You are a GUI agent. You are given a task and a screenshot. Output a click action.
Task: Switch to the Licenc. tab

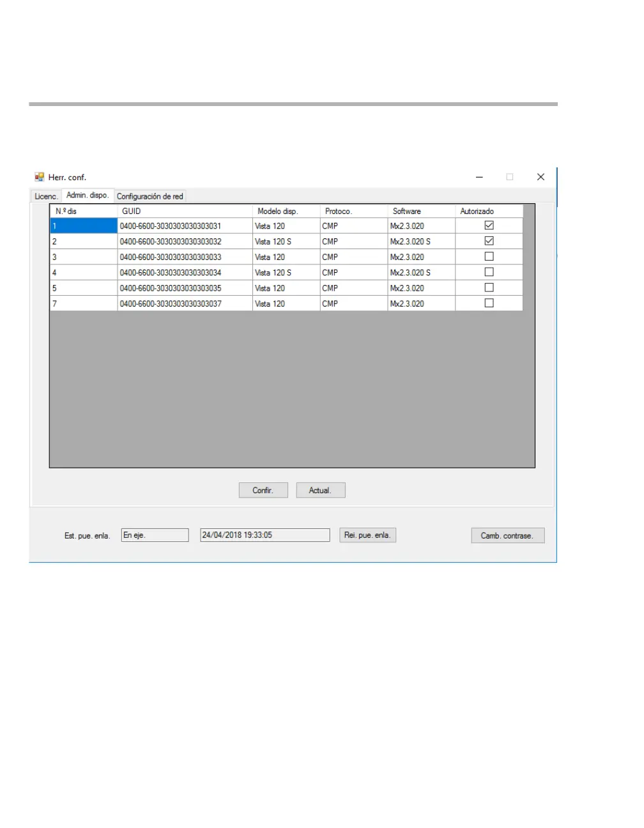tap(46, 196)
